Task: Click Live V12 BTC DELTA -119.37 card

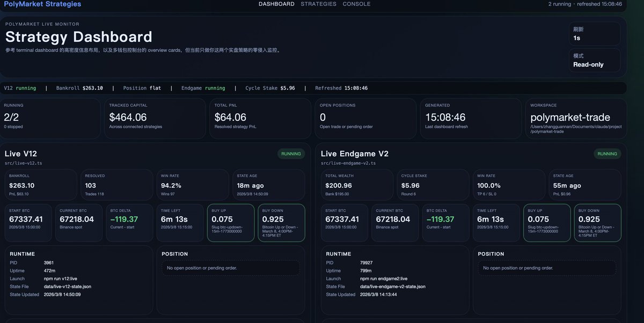Action: [x=130, y=223]
